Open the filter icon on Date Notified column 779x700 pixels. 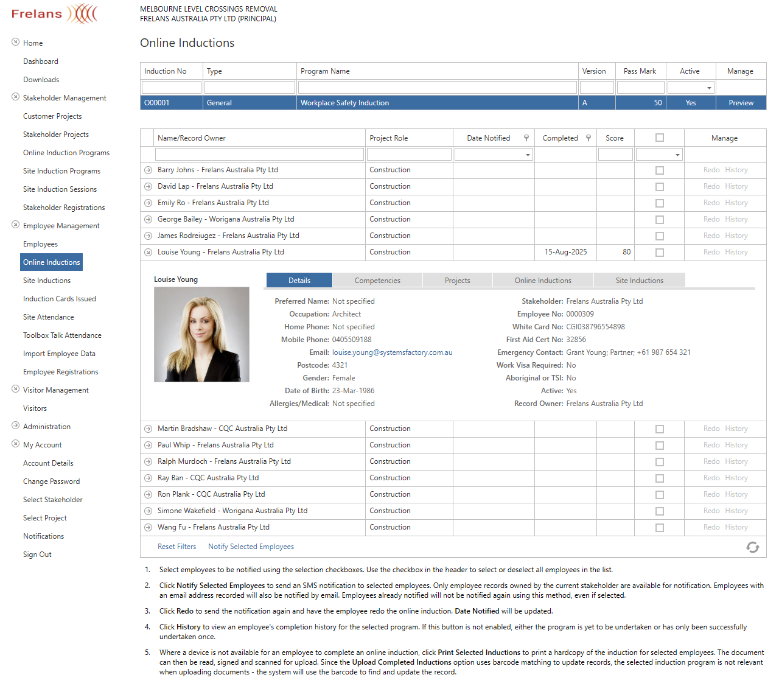tap(526, 138)
